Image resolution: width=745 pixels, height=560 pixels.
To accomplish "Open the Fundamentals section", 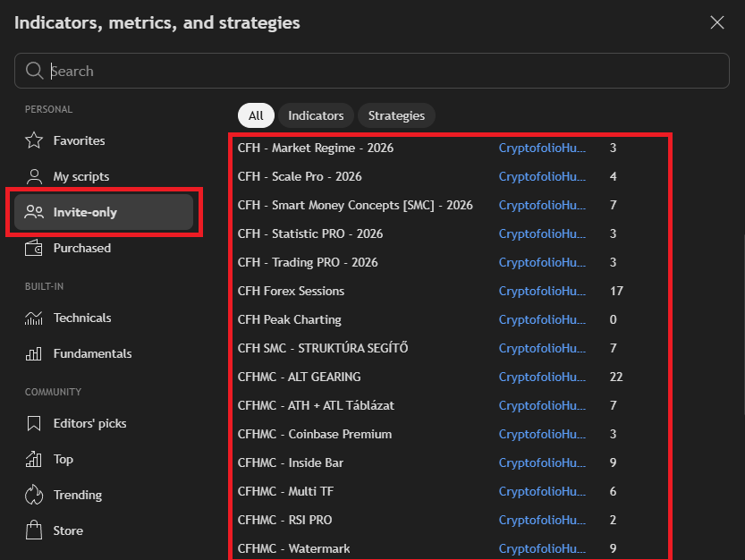I will click(x=104, y=353).
